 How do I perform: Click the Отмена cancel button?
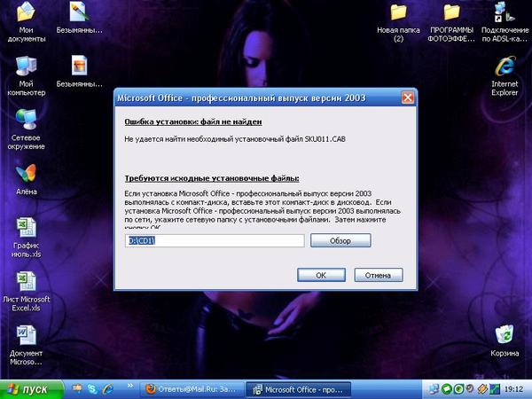pyautogui.click(x=379, y=275)
